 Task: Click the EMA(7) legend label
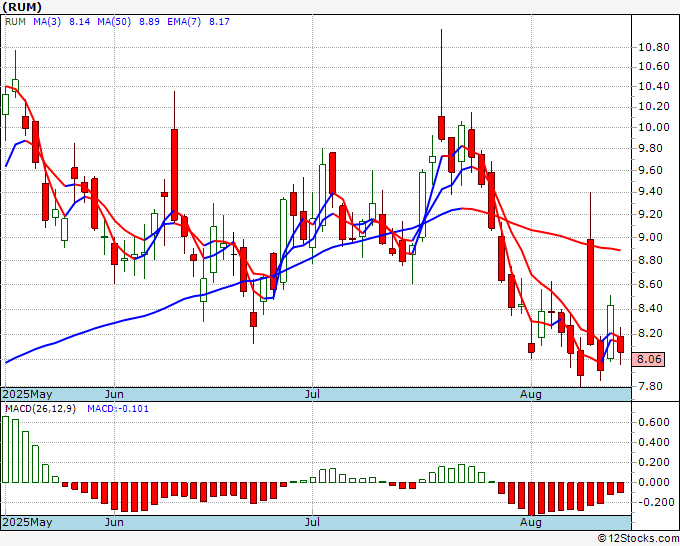point(184,22)
